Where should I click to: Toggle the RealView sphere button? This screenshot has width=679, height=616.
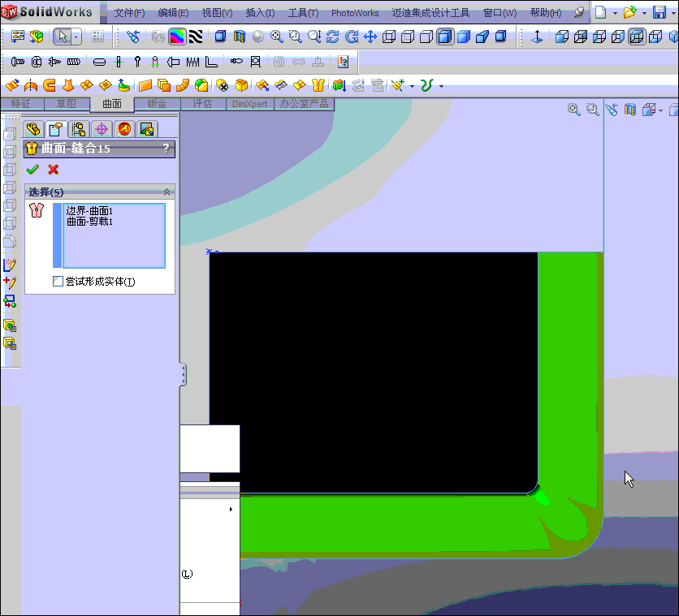pyautogui.click(x=258, y=37)
